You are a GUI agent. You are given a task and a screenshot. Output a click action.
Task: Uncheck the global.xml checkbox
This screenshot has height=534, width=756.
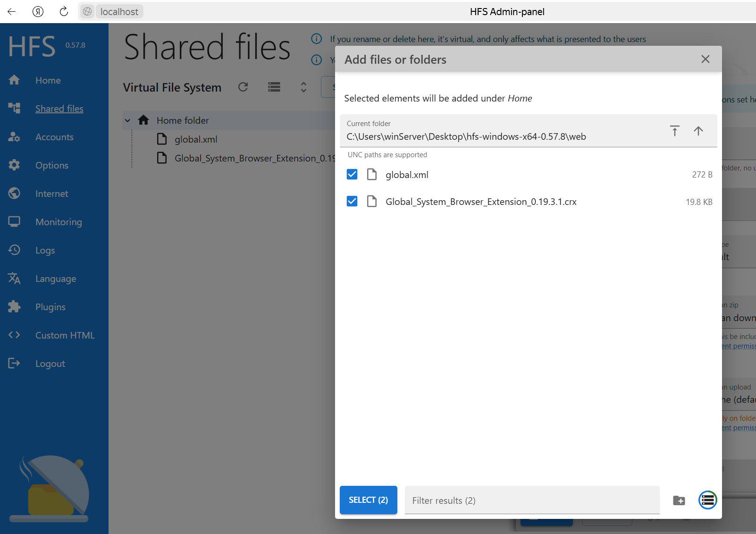(352, 175)
